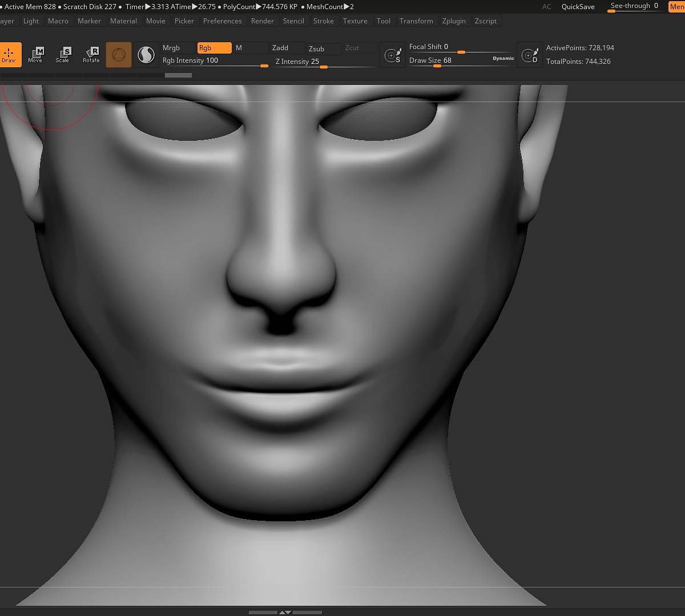Click the TotalPoints: 744,326 readout

(x=578, y=62)
